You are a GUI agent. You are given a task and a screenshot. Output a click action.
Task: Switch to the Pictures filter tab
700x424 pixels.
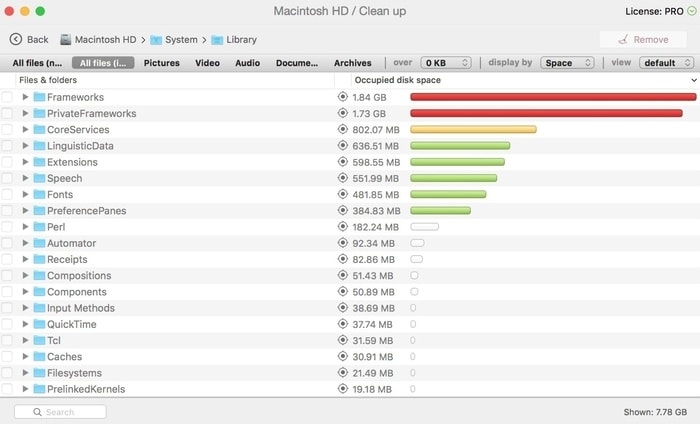pyautogui.click(x=161, y=63)
